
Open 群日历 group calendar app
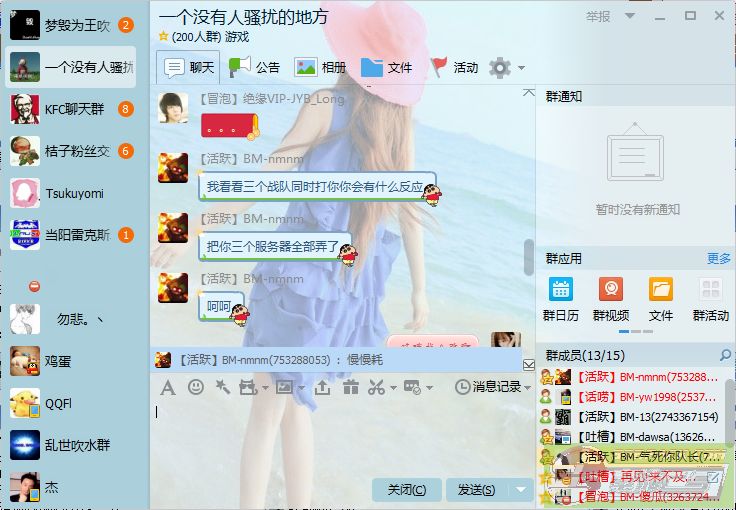click(x=560, y=299)
